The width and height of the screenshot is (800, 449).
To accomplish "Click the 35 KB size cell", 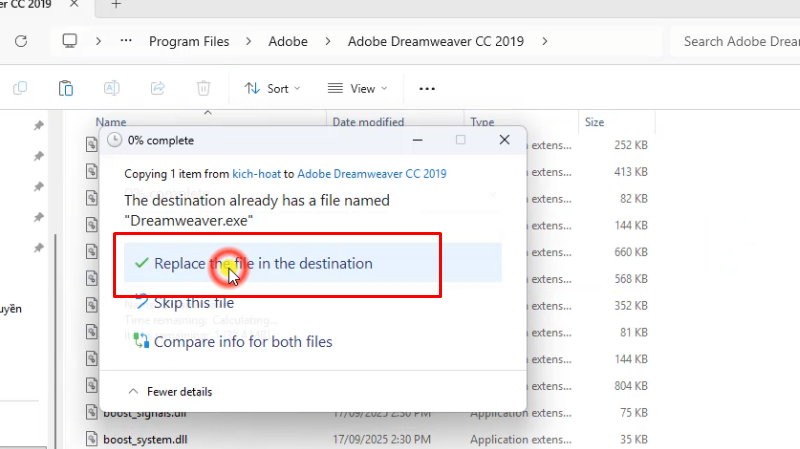I will tap(634, 439).
